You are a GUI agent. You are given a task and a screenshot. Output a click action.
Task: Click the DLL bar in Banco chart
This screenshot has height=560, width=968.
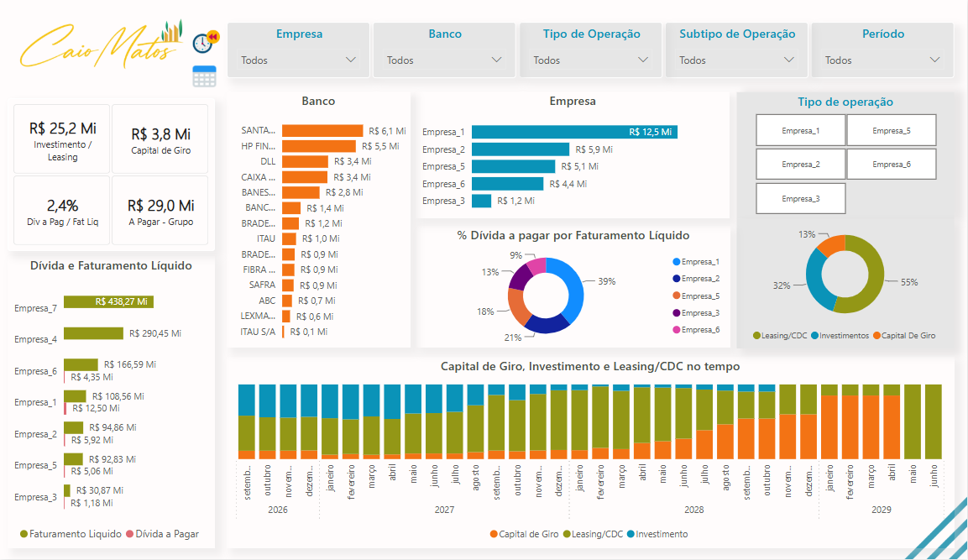tap(305, 161)
